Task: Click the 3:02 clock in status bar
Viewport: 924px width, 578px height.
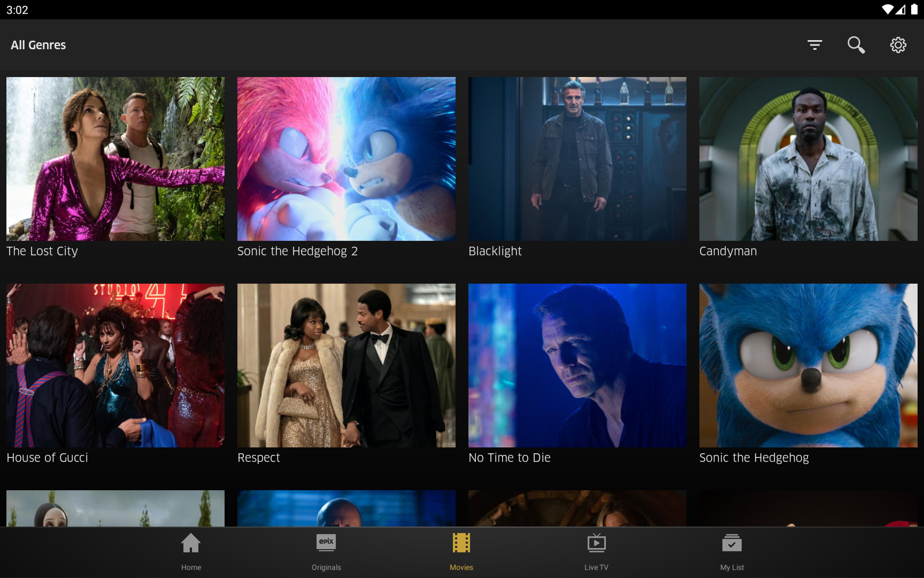Action: [x=17, y=10]
